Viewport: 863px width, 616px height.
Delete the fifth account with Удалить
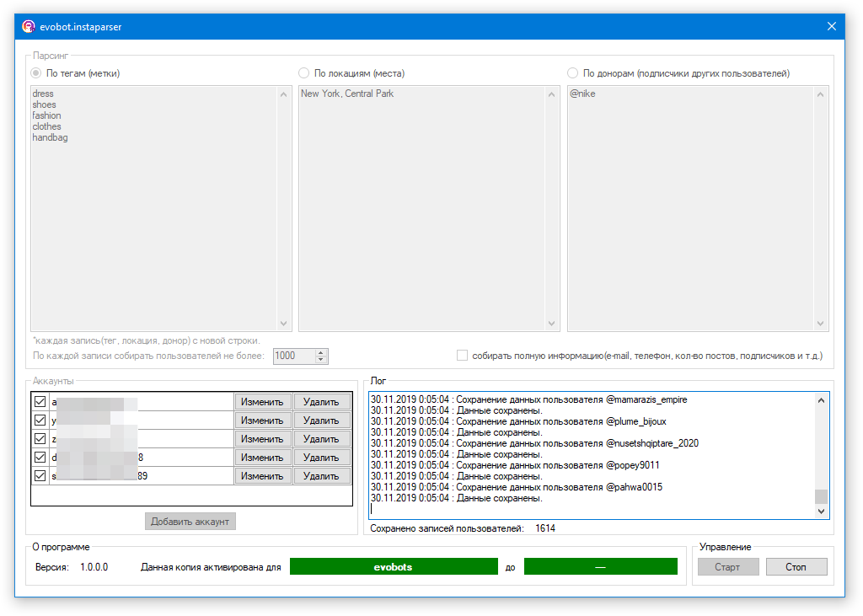tap(321, 476)
